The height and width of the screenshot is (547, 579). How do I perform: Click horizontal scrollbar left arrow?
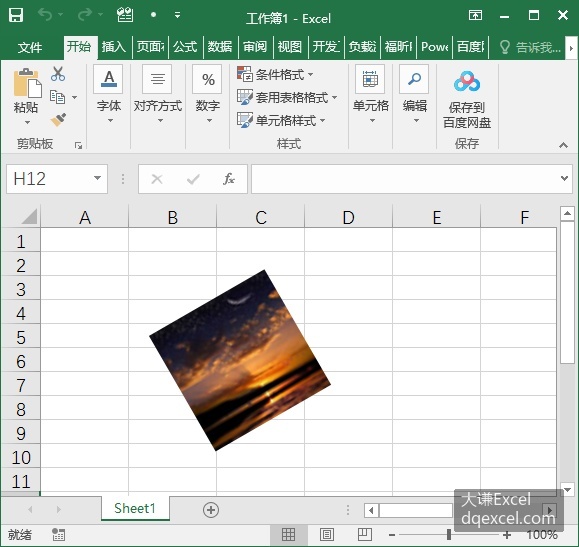point(371,510)
